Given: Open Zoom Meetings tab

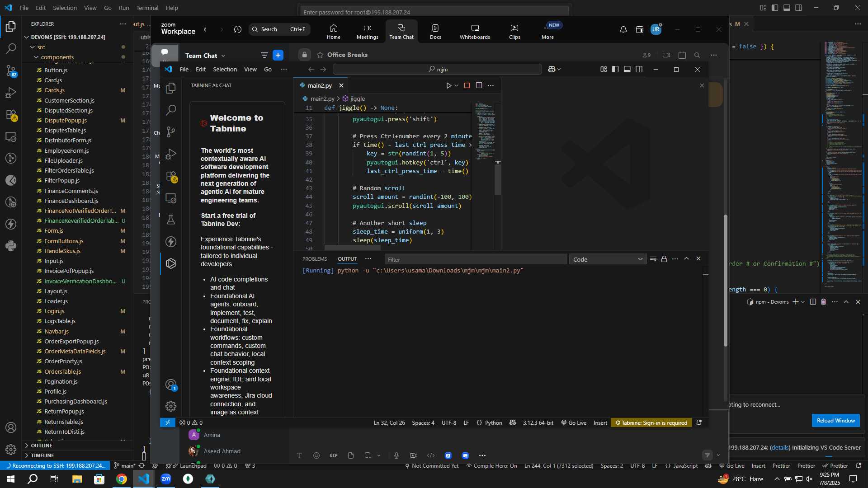Looking at the screenshot, I should [x=367, y=32].
